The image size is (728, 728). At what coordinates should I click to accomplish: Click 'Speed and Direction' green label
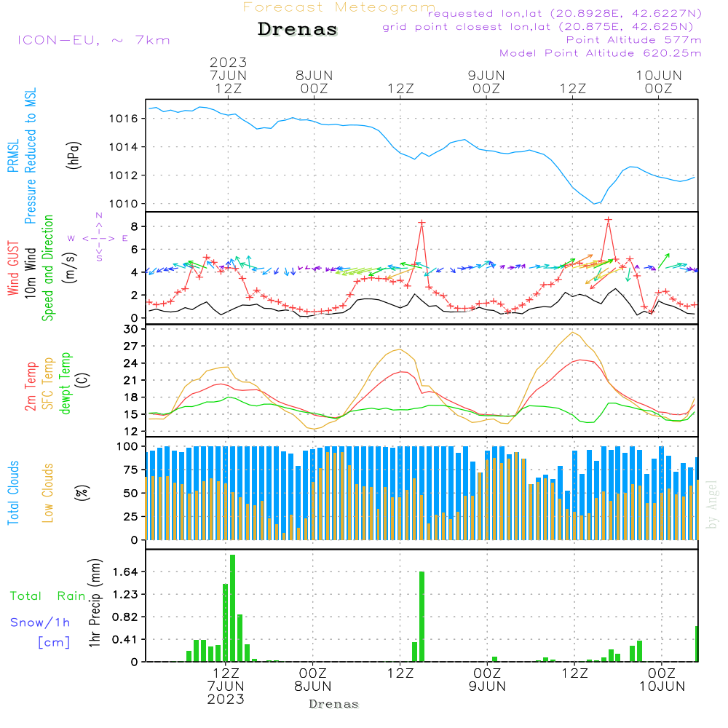point(47,268)
